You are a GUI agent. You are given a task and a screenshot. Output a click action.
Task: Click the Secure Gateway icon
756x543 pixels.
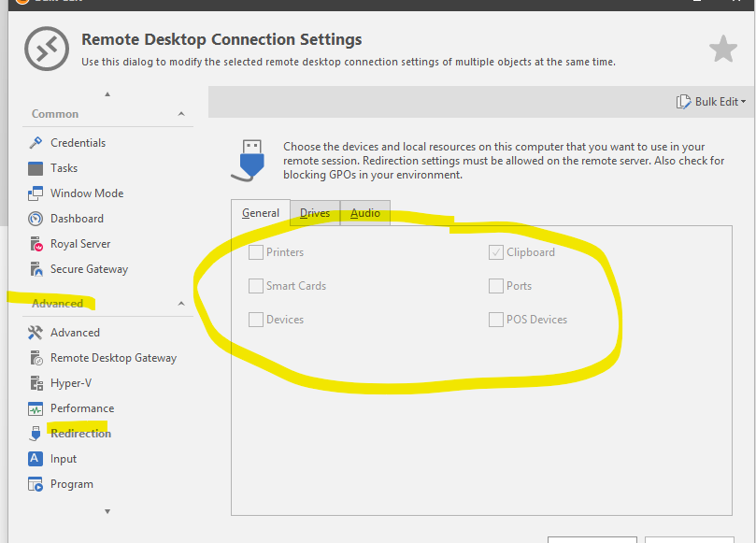[x=36, y=269]
